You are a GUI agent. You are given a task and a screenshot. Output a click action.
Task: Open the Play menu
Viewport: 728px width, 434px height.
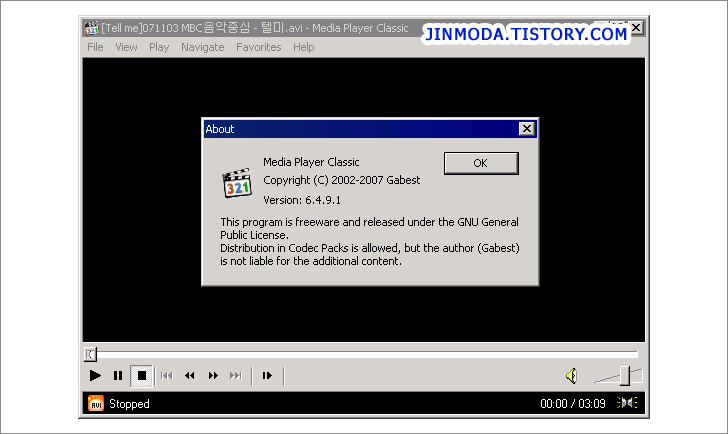[x=159, y=47]
